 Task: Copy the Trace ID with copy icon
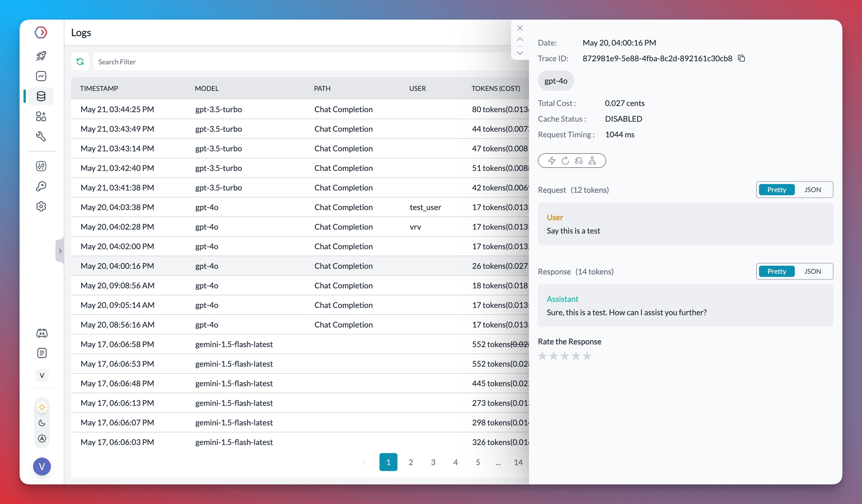(741, 58)
